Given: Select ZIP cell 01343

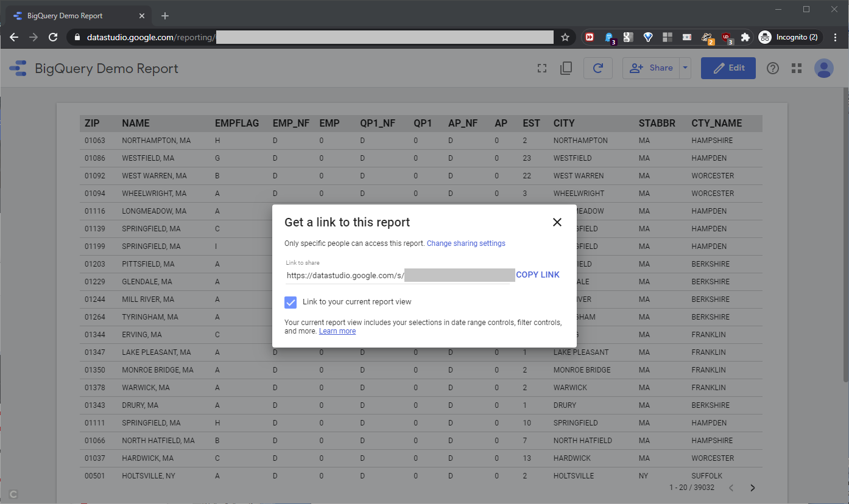Looking at the screenshot, I should [95, 405].
